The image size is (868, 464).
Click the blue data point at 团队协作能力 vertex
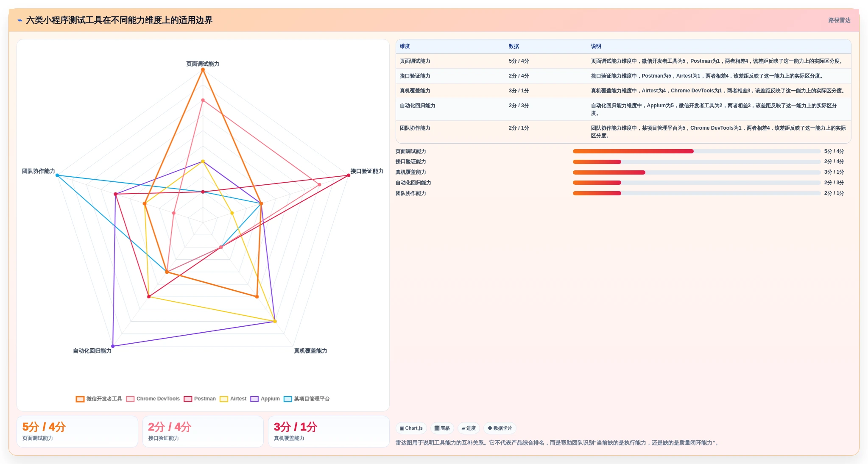point(57,175)
